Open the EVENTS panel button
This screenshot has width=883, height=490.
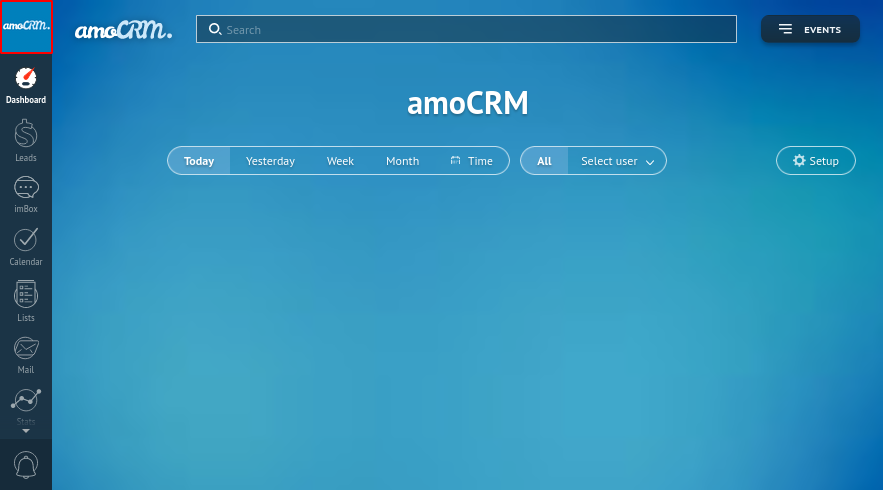click(810, 29)
